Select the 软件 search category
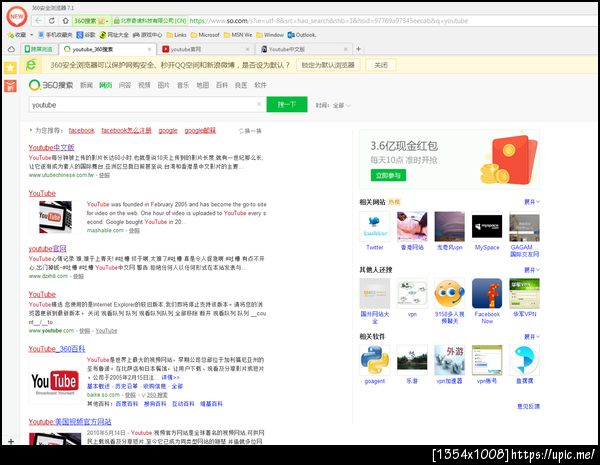 point(260,85)
